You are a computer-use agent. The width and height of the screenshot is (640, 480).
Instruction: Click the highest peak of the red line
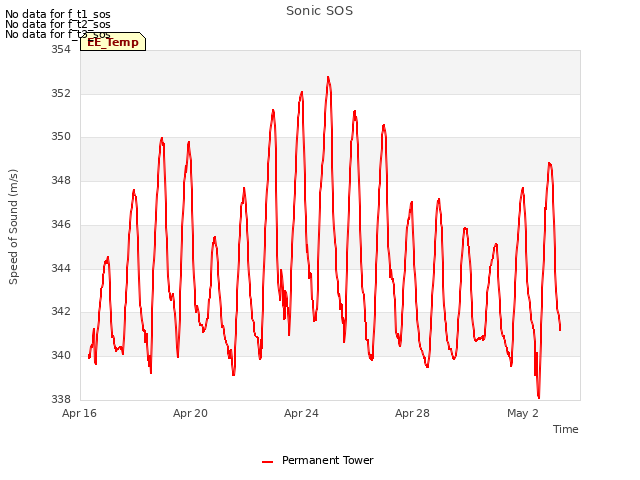coord(328,77)
